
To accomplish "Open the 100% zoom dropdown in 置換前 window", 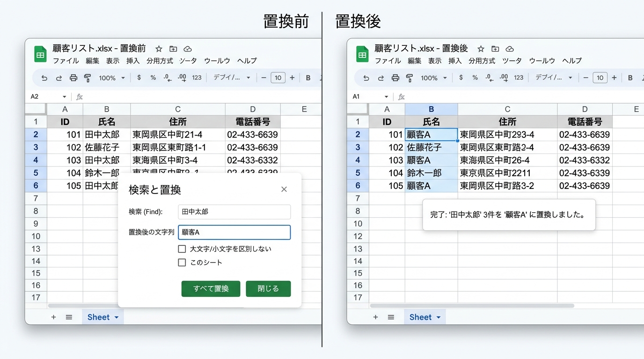I will click(112, 78).
